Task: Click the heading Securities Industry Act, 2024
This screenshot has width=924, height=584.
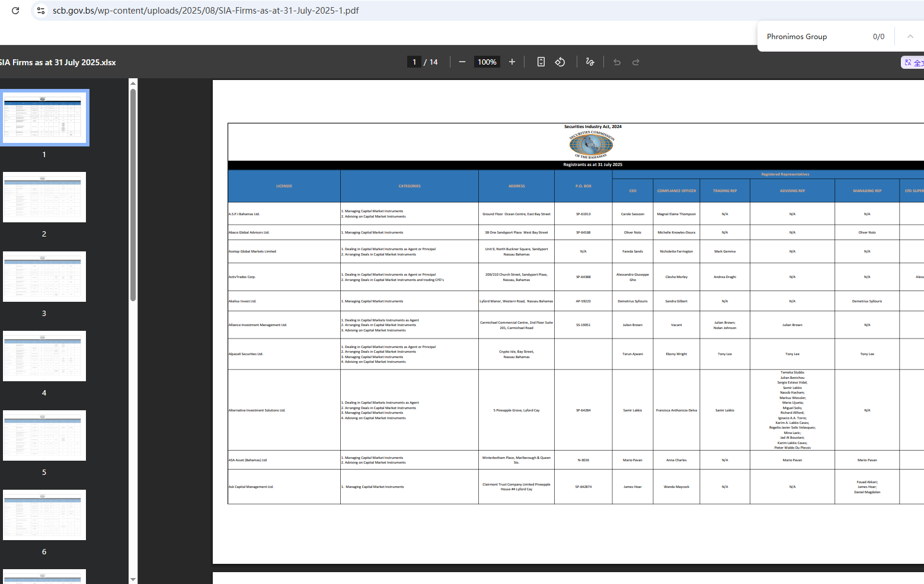Action: point(593,126)
